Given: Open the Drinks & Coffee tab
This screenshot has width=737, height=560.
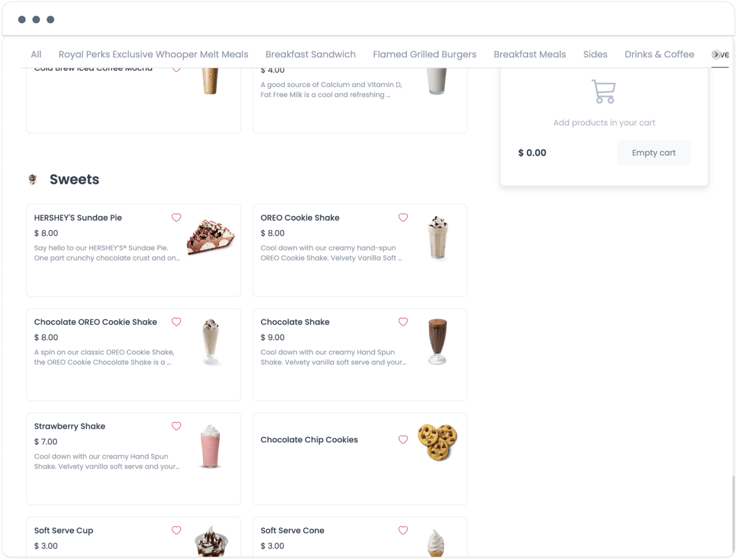Looking at the screenshot, I should (x=659, y=54).
